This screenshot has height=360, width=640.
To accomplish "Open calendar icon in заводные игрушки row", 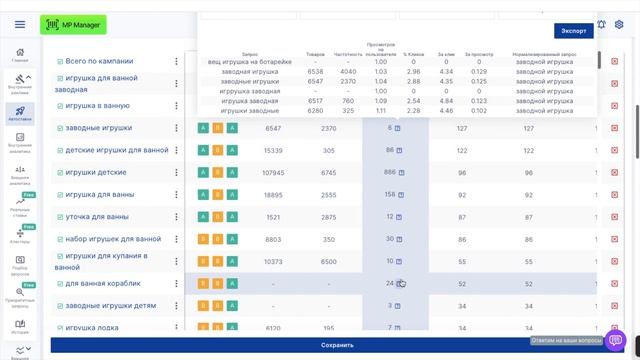I will [x=397, y=128].
